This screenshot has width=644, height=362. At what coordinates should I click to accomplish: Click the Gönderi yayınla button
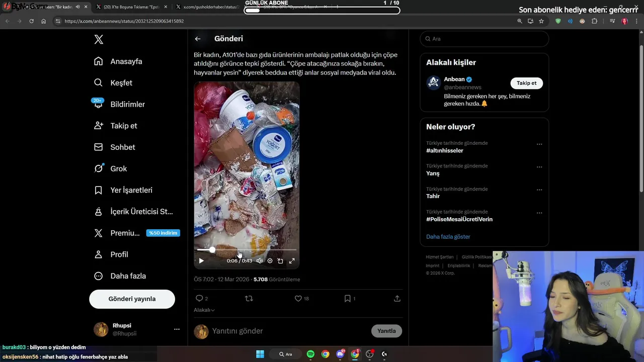coord(132,299)
